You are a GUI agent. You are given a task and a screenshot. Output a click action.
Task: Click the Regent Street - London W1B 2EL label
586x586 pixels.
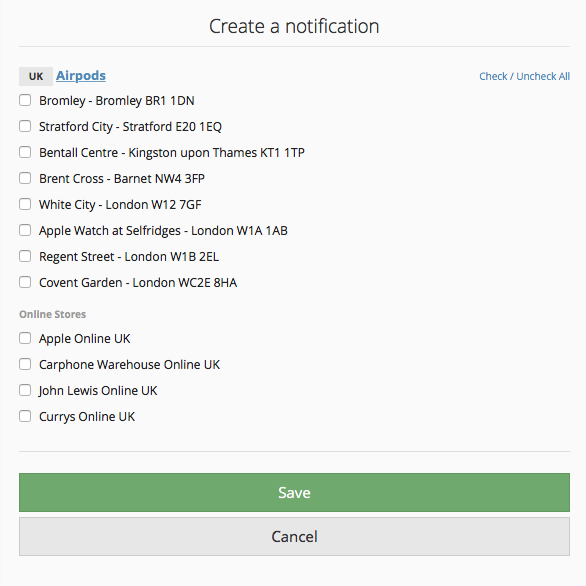click(x=129, y=257)
